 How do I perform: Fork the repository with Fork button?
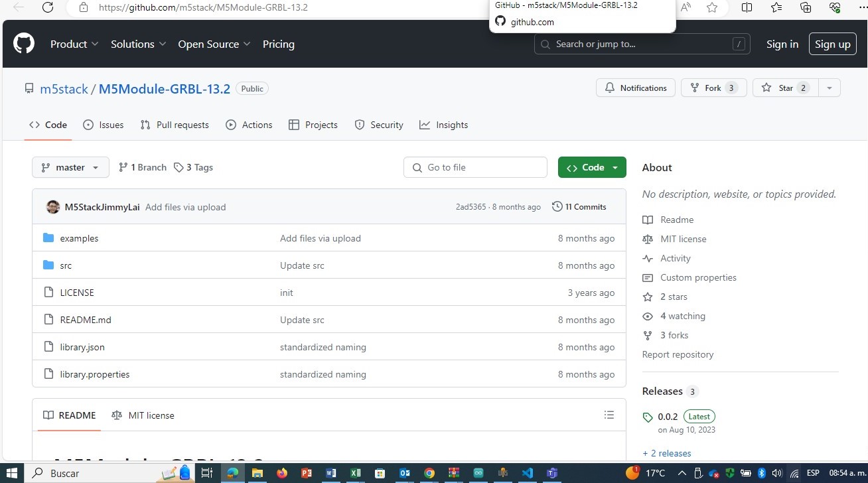click(x=714, y=88)
